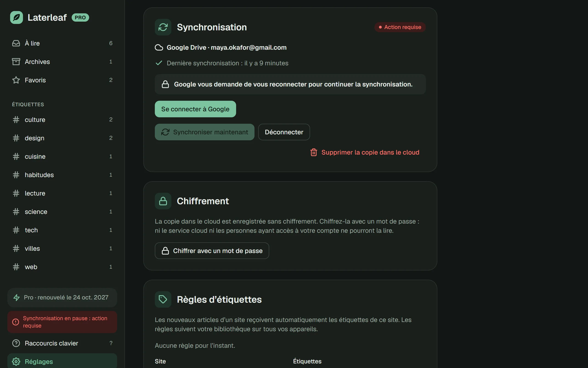This screenshot has height=368, width=588.
Task: Select the cuisine tag
Action: coord(62,156)
